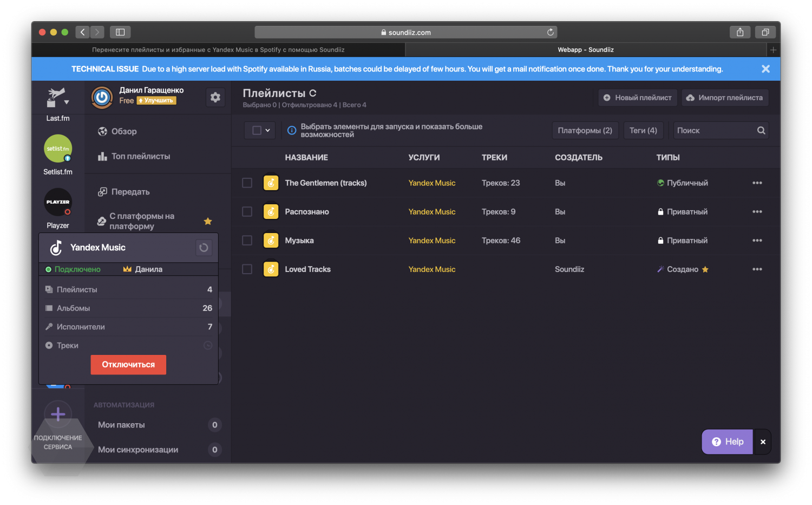Toggle the select-all checkbox
Viewport: 812px width, 505px height.
coord(257,131)
